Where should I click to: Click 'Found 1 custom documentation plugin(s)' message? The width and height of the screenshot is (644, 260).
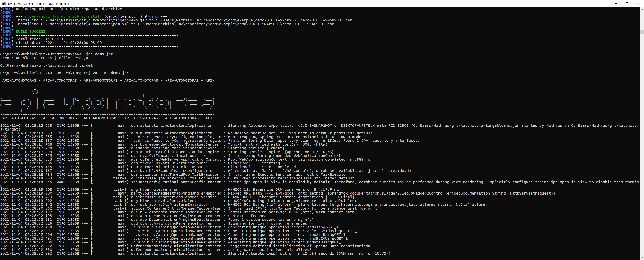pos(271,220)
